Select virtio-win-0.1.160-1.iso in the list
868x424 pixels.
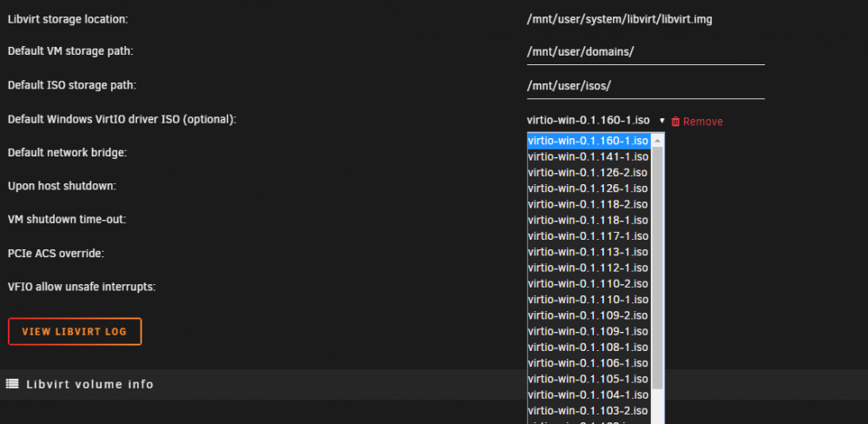(588, 141)
